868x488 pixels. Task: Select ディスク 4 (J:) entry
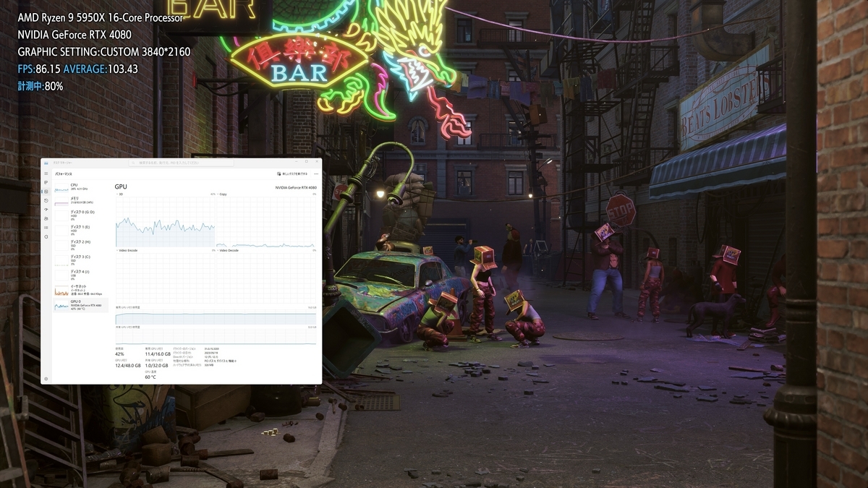pyautogui.click(x=82, y=275)
